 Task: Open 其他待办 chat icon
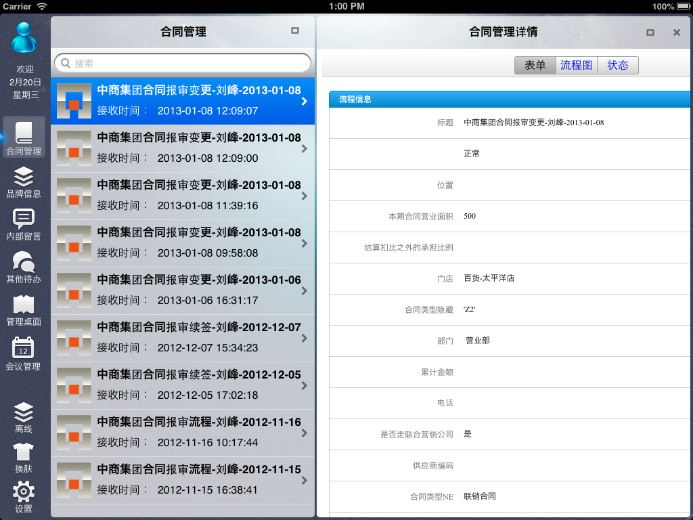pos(24,266)
